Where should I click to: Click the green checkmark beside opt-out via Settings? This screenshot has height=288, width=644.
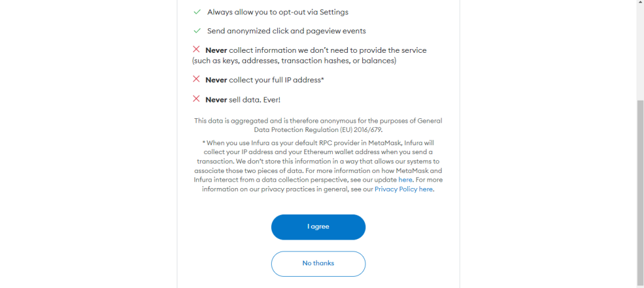(x=197, y=12)
